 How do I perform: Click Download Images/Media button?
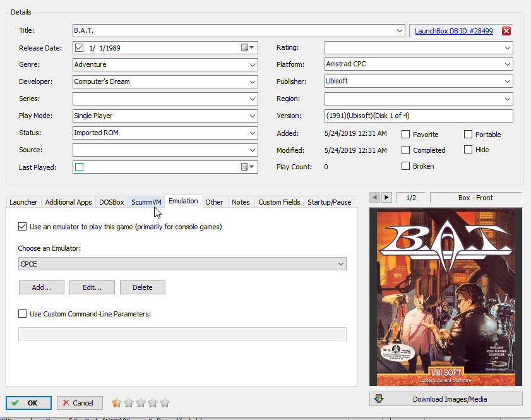pos(446,399)
